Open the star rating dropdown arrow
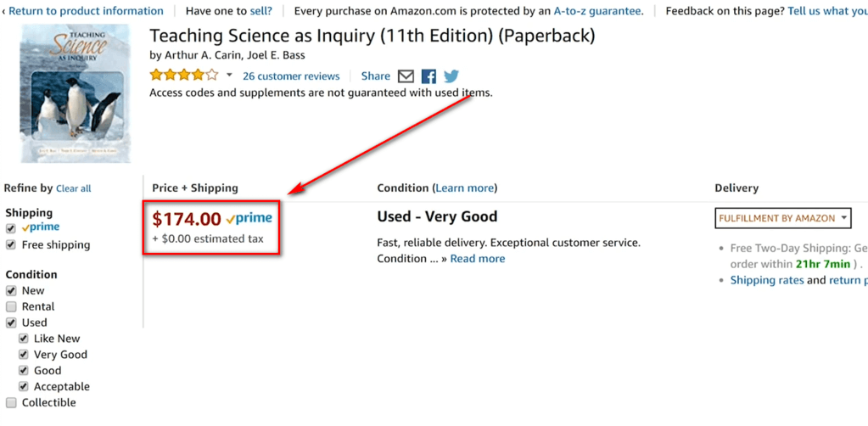Viewport: 868px width, 426px height. [x=229, y=76]
